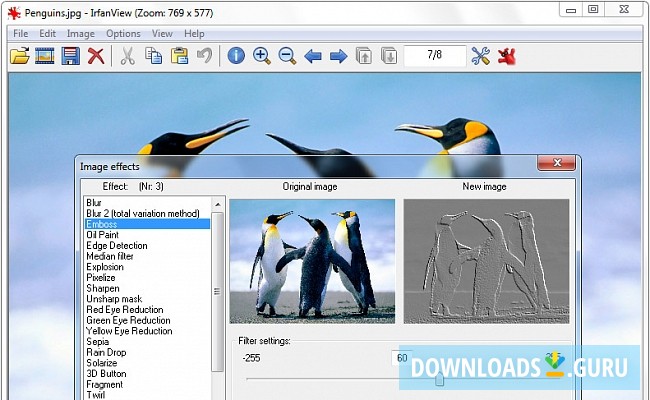Select the Pixelize effect

(x=147, y=278)
